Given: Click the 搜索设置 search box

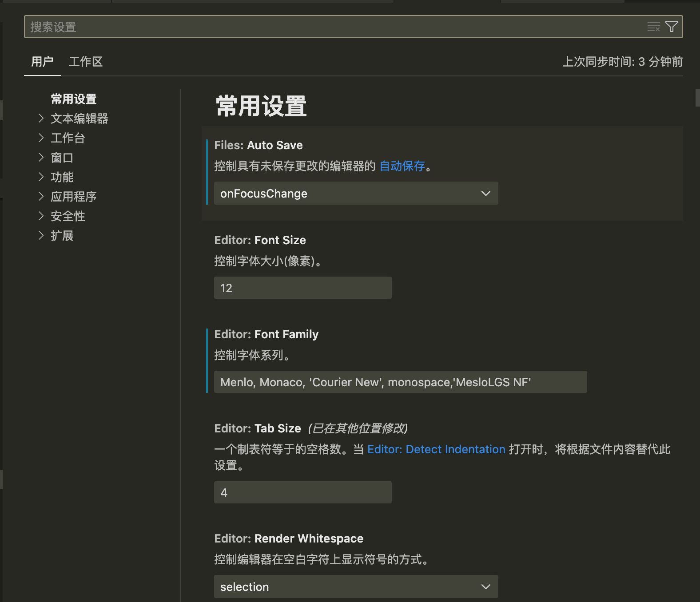Looking at the screenshot, I should (333, 27).
